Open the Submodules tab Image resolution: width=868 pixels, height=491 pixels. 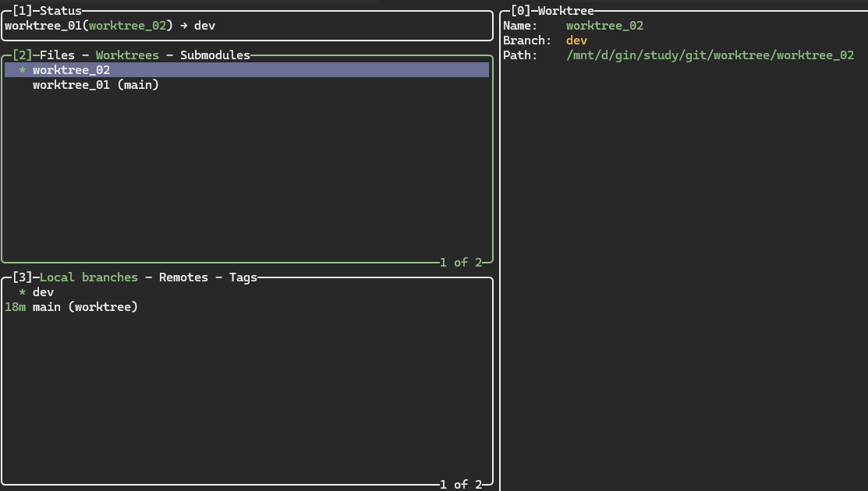[215, 55]
